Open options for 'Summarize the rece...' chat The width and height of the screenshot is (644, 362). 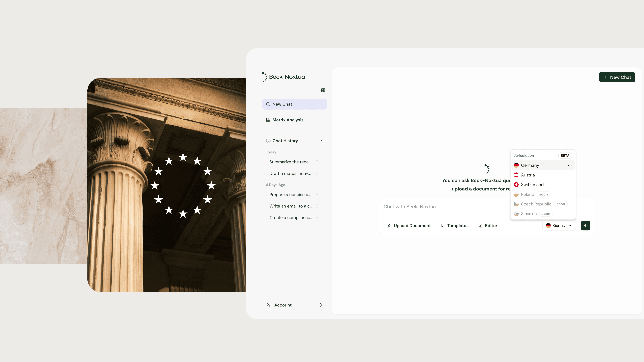[x=317, y=162]
